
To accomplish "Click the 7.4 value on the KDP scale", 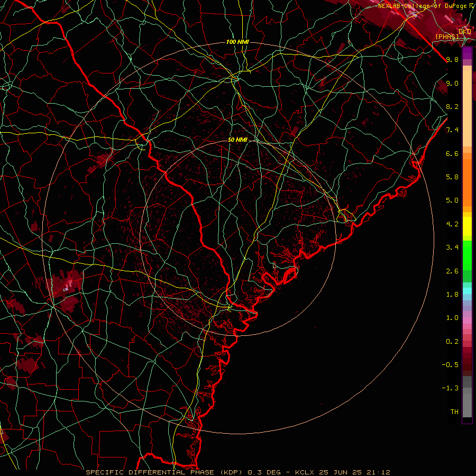I will [452, 130].
